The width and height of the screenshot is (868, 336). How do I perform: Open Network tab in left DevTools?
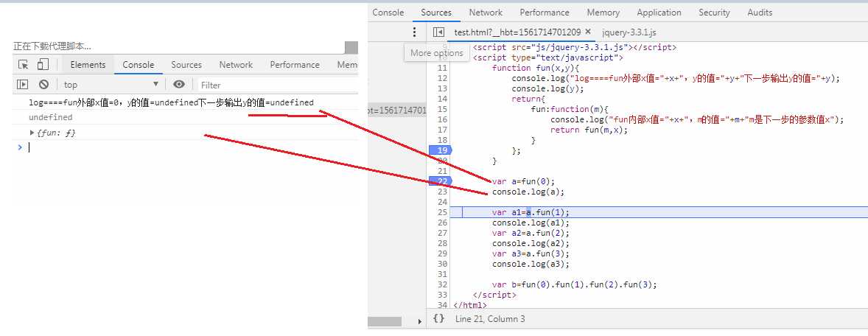pos(236,65)
